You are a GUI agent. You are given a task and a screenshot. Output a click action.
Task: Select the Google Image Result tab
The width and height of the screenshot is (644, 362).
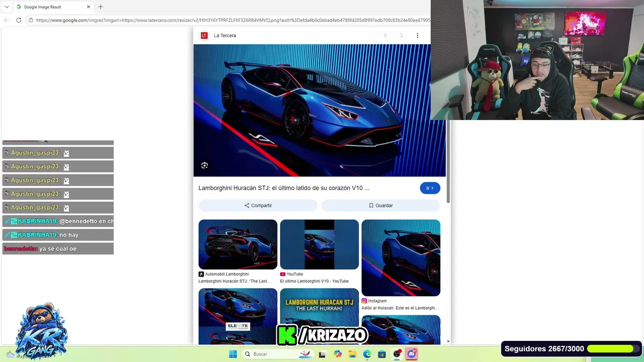53,7
